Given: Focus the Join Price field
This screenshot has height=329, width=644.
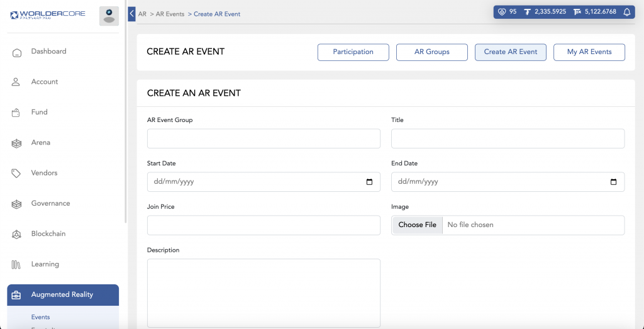Looking at the screenshot, I should coord(264,225).
